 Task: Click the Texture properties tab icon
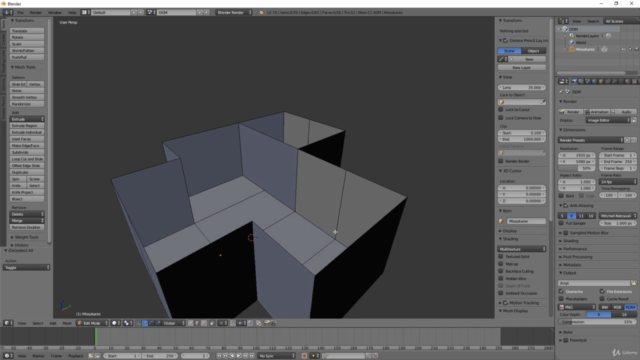tap(634, 82)
